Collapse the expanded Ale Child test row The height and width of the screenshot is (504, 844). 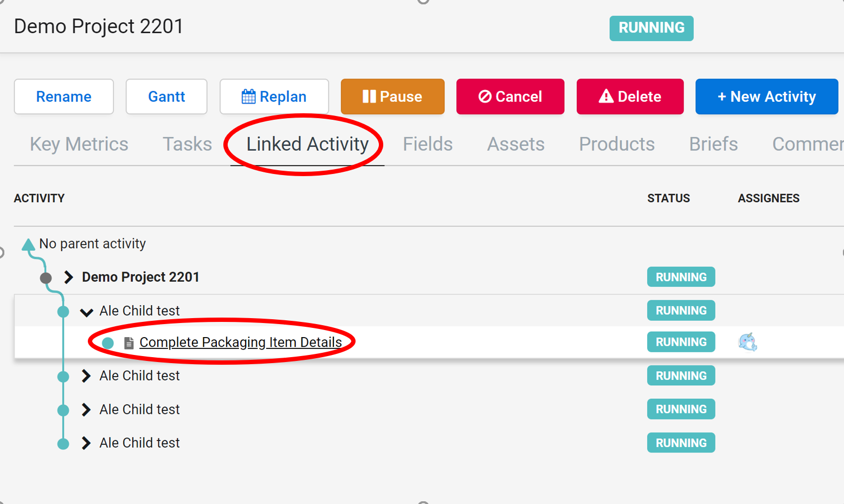pos(86,312)
